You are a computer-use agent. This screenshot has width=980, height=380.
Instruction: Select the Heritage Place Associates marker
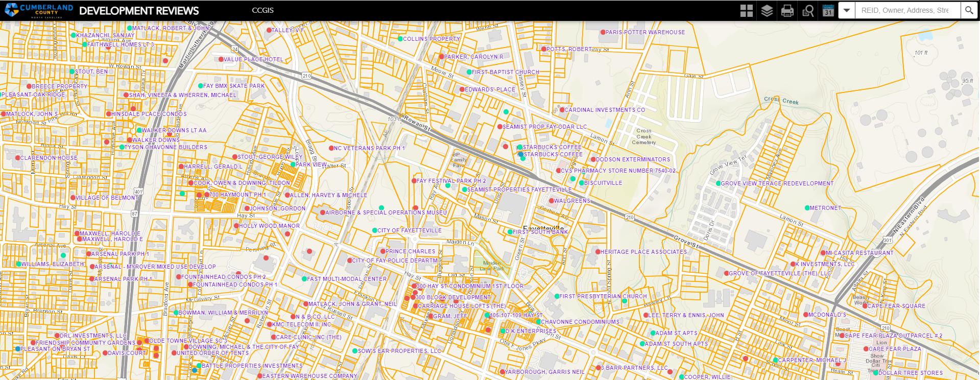coord(598,252)
